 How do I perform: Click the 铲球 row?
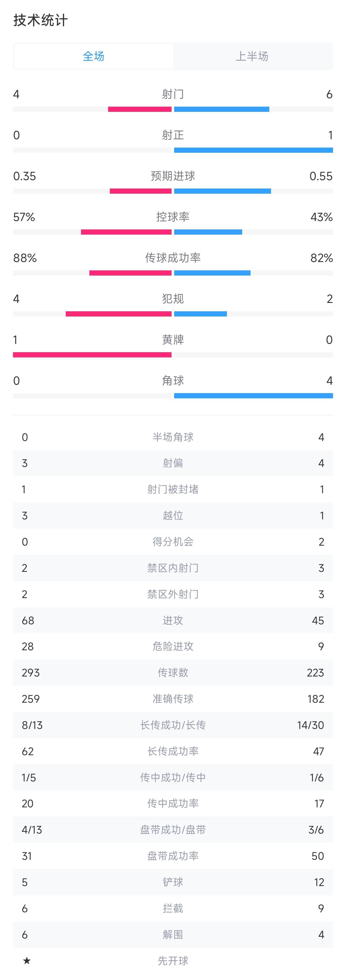173,882
